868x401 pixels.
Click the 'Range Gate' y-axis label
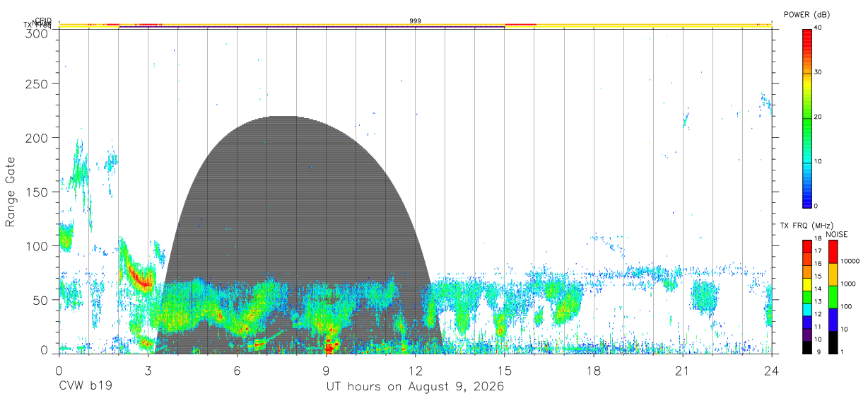[x=11, y=192]
